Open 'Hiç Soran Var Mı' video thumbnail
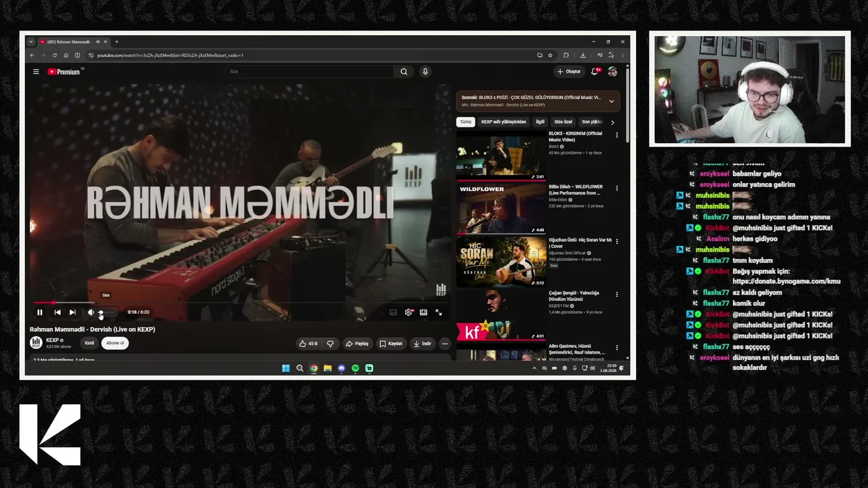The image size is (868, 488). click(x=501, y=262)
